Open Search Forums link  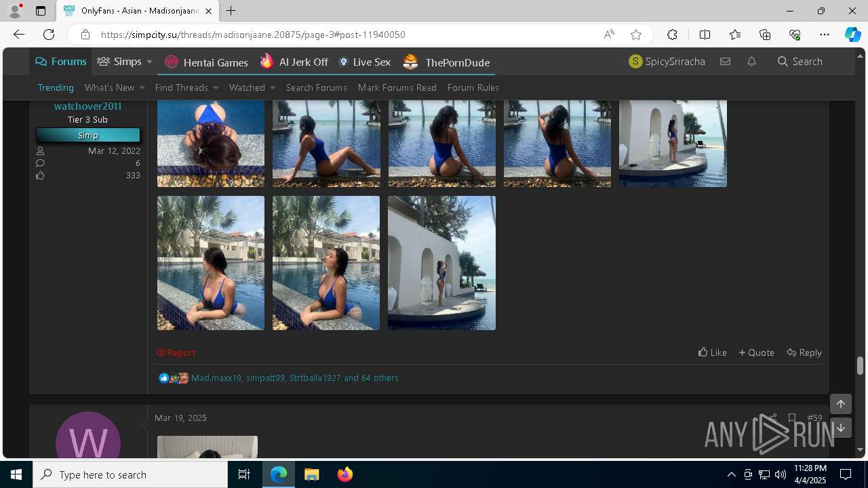coord(316,87)
